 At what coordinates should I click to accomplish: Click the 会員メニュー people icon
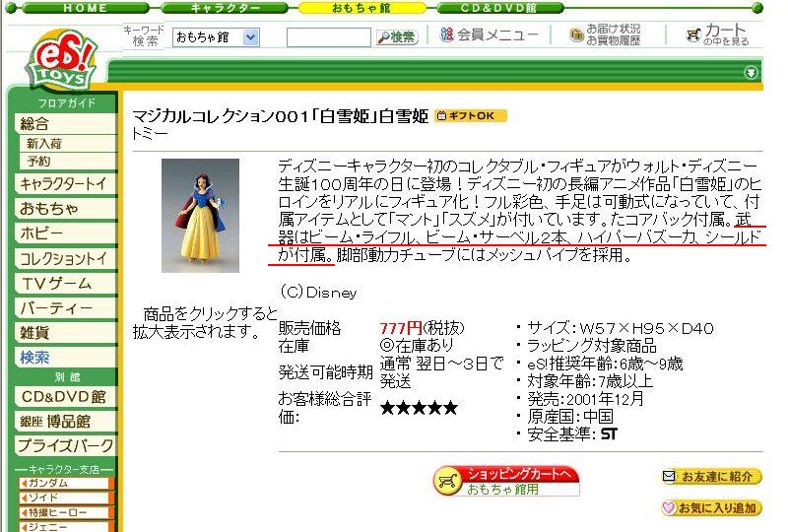tap(447, 34)
